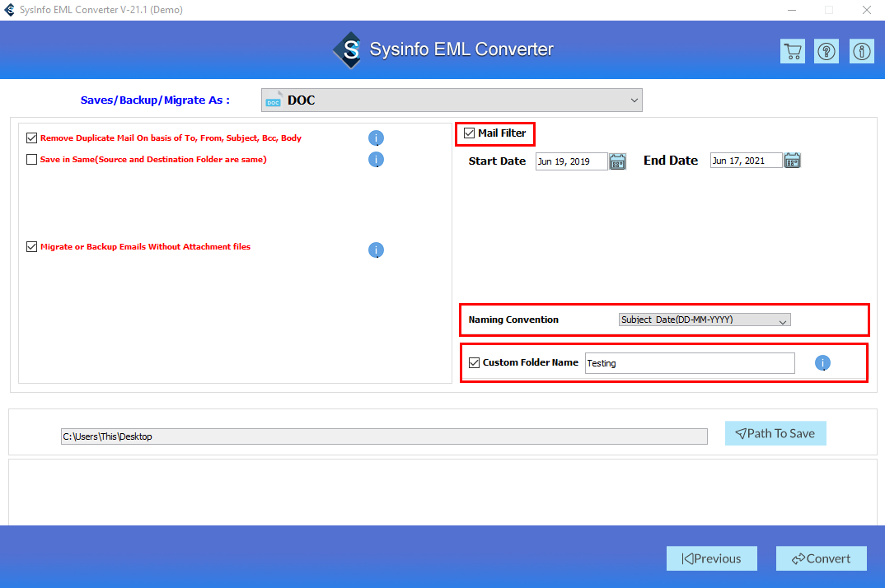Open the About info icon in header
885x588 pixels.
[x=861, y=50]
